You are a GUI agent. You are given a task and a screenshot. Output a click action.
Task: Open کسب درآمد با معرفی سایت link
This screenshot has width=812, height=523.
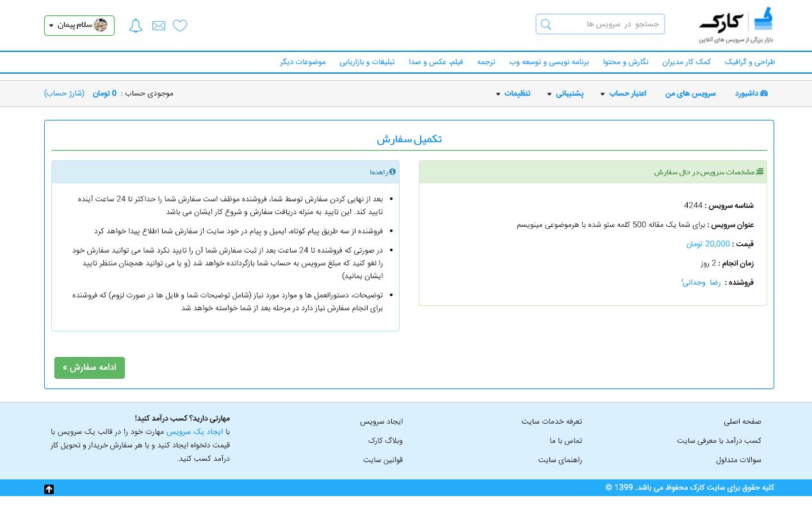pos(719,441)
